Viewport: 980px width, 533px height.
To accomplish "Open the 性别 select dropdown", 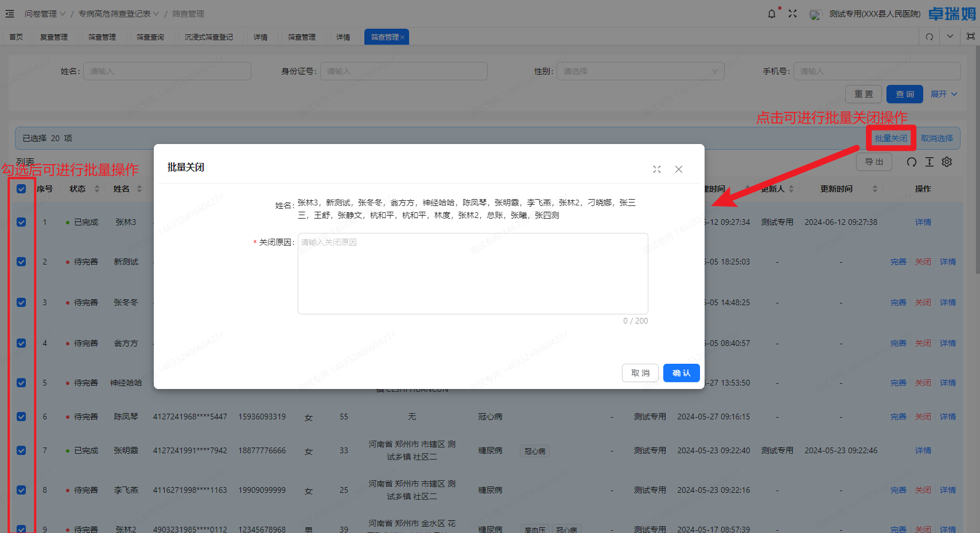I will point(640,71).
